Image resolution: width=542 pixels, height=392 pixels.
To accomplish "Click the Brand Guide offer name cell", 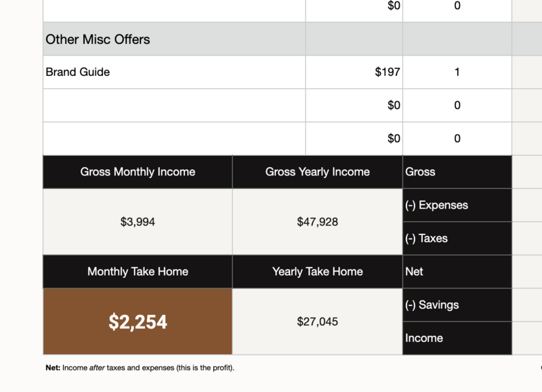I will tap(78, 72).
